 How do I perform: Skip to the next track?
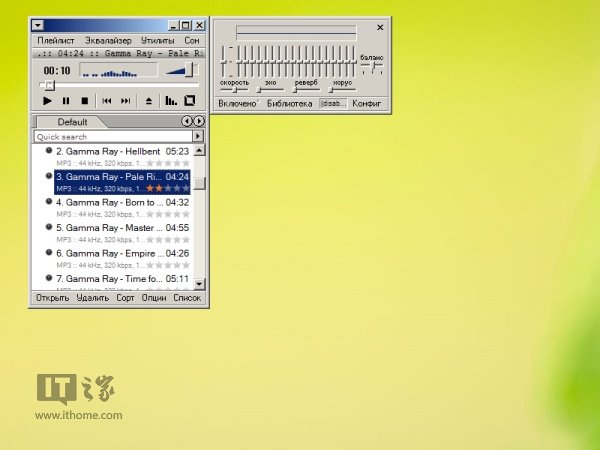(126, 101)
